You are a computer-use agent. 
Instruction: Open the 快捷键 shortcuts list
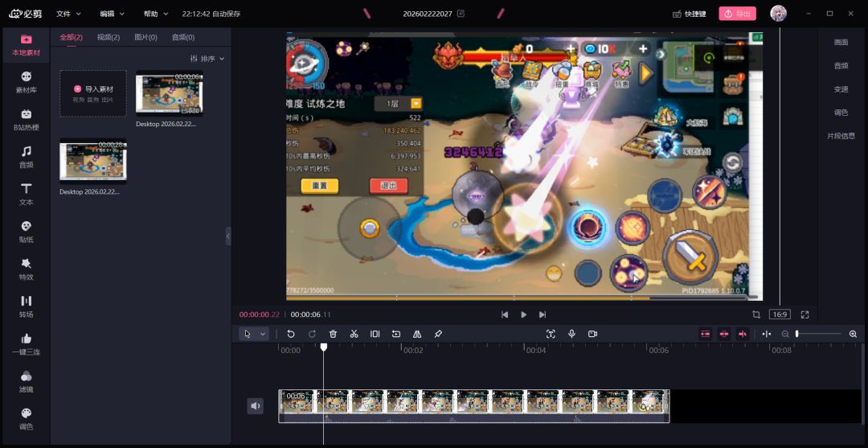point(690,14)
